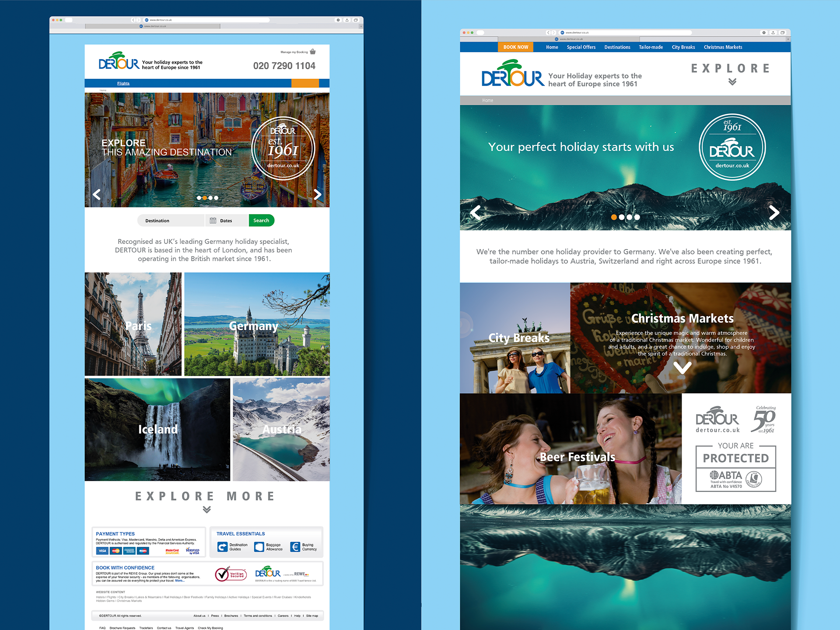Click the Beer Festivals tile

570,449
